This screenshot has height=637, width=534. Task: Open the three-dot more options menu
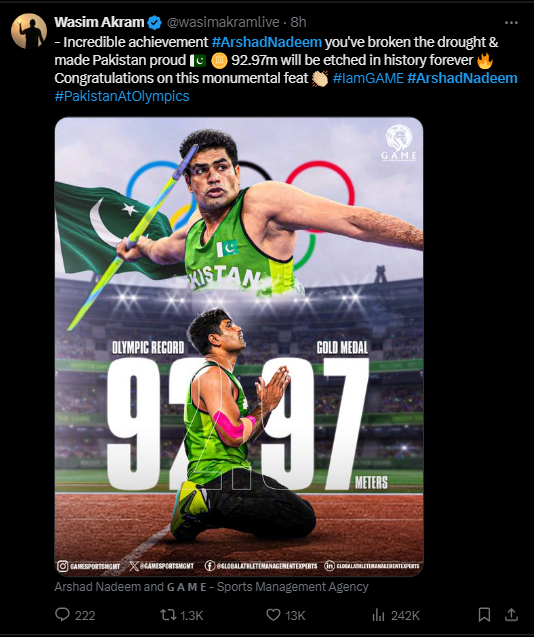[x=511, y=23]
